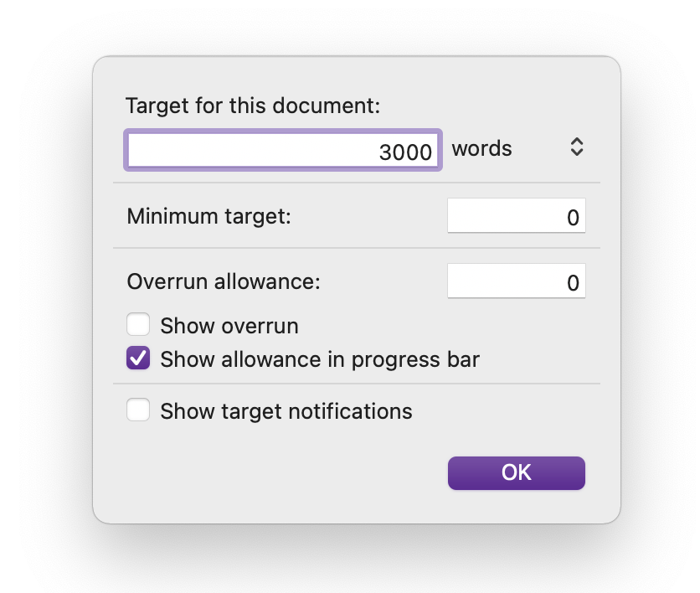Viewport: 700px width, 593px height.
Task: Click the "Overrun allowance:" label
Action: 224,282
